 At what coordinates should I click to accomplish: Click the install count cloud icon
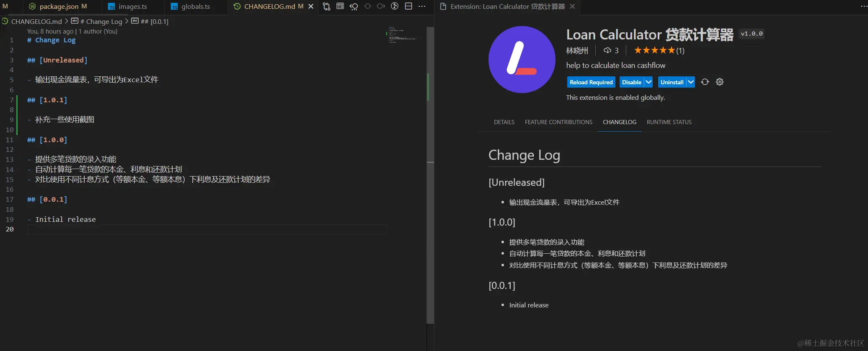(x=607, y=50)
